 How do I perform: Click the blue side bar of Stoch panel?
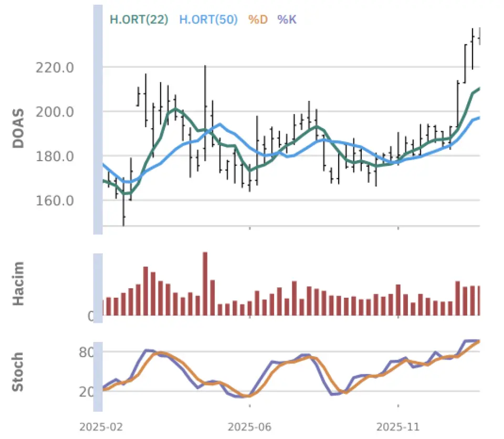coord(98,372)
